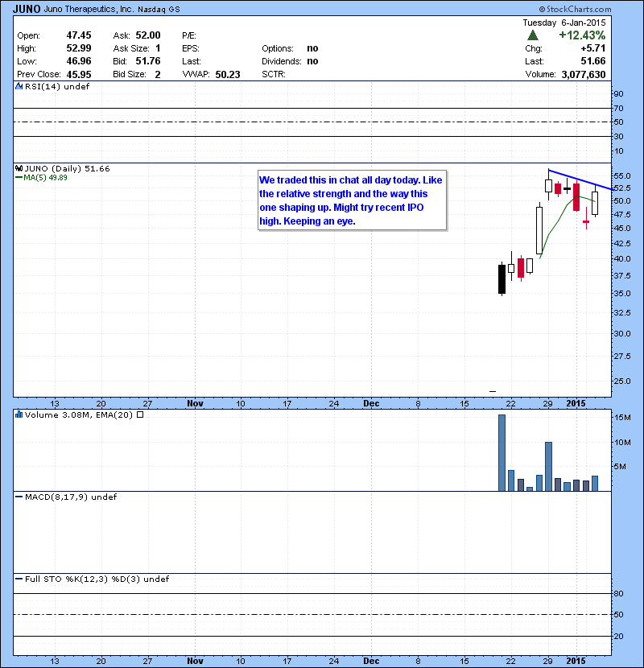Open the StockCharts.com copyright link
644x668 pixels.
(575, 9)
